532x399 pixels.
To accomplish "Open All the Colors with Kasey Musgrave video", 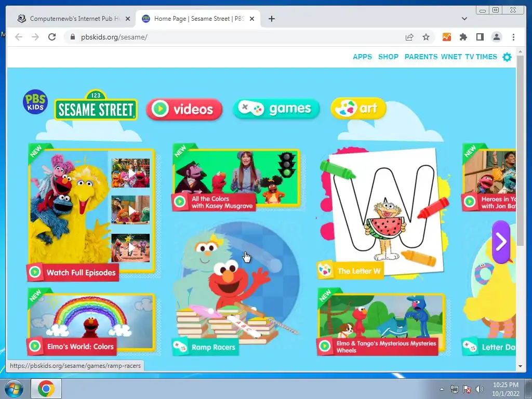I will [x=236, y=178].
